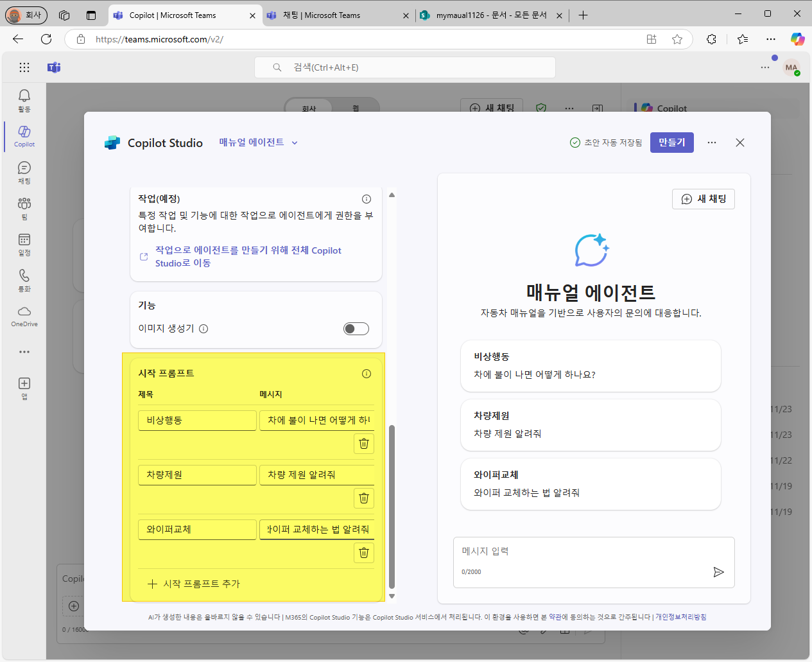This screenshot has height=662, width=812.
Task: Add a starter prompt via 시작 프롬프트 추가
Action: pyautogui.click(x=194, y=584)
